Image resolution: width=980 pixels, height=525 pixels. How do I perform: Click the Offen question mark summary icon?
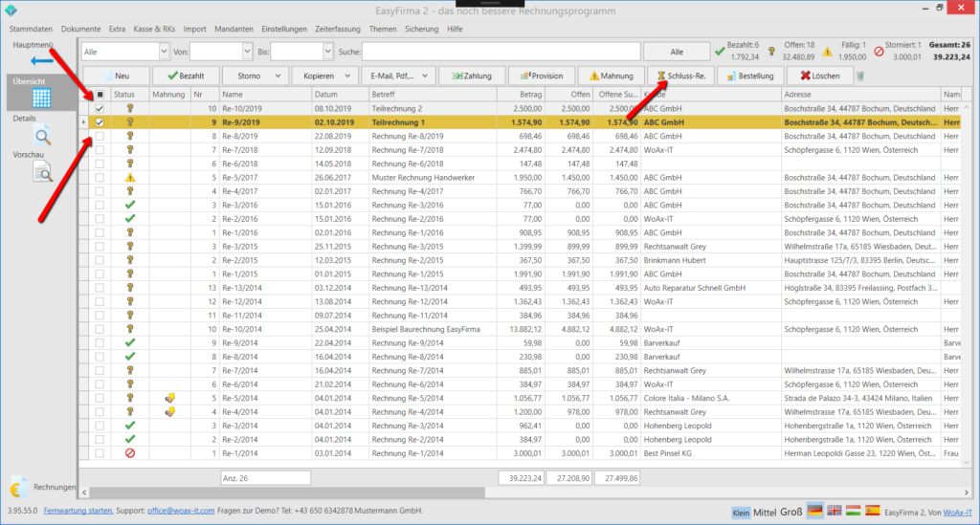771,52
